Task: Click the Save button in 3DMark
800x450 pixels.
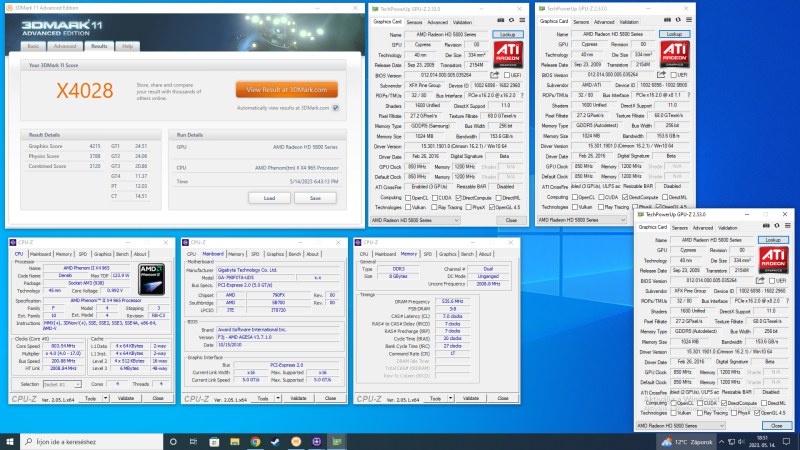Action: click(315, 198)
